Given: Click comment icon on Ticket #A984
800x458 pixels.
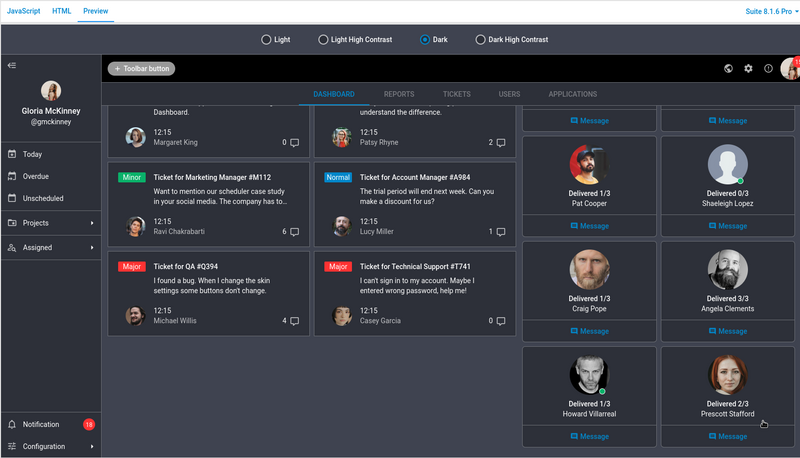Looking at the screenshot, I should (500, 232).
